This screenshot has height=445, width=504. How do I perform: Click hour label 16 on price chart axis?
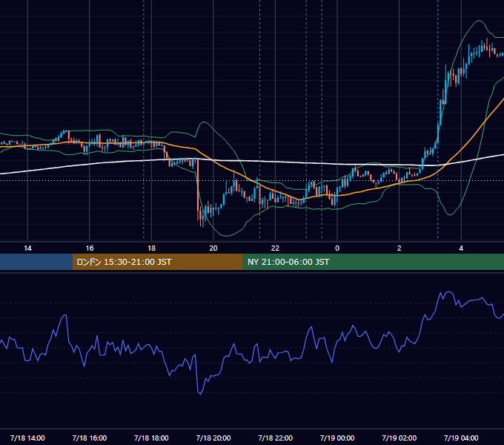pyautogui.click(x=90, y=248)
